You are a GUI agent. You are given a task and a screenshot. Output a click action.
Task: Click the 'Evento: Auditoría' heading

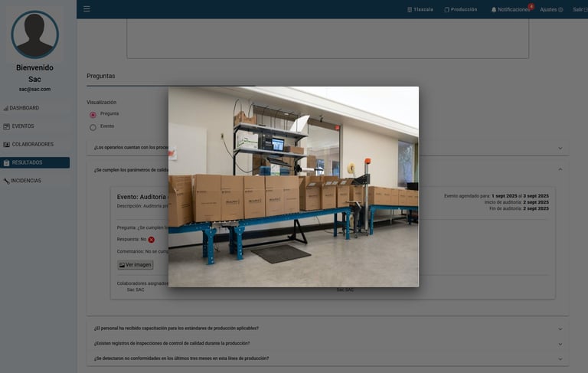point(142,197)
